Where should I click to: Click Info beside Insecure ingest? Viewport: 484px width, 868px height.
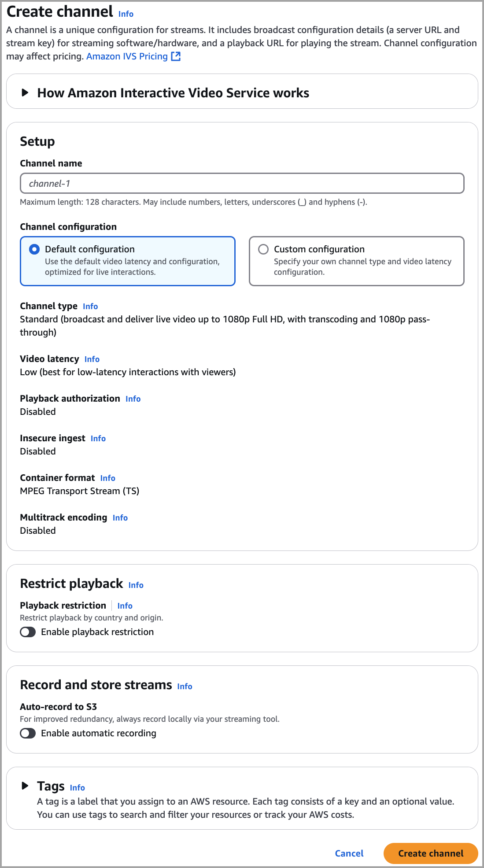click(x=98, y=438)
